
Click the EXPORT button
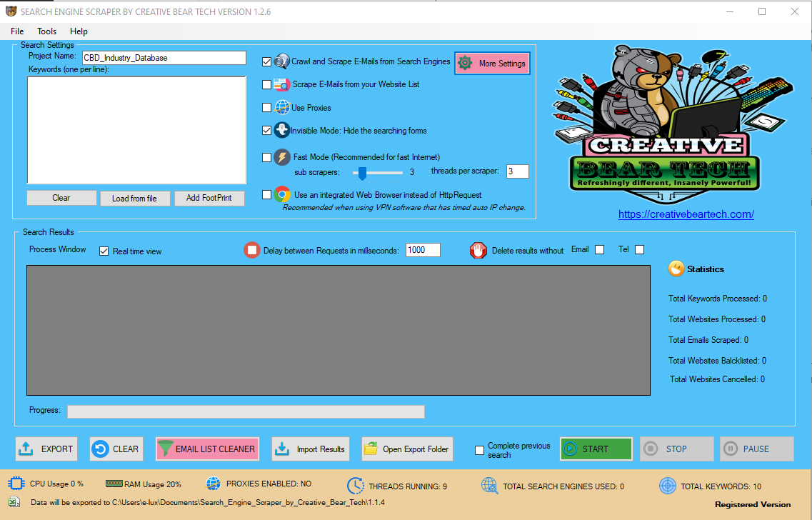pyautogui.click(x=46, y=449)
